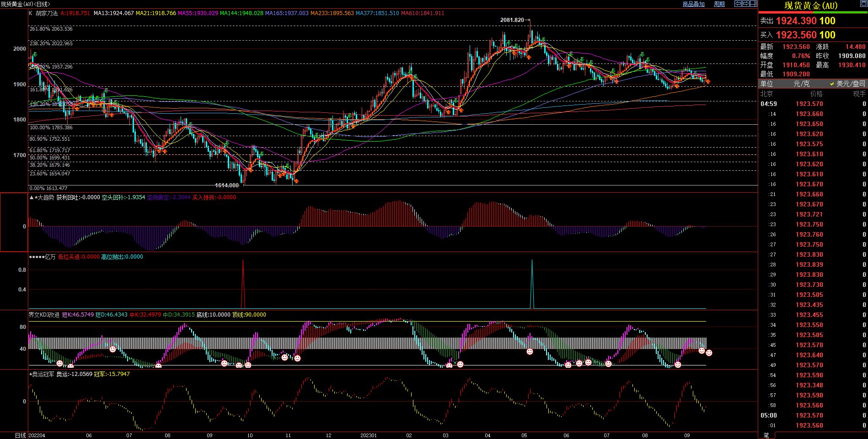Click the split panel layout icon

coord(754,4)
